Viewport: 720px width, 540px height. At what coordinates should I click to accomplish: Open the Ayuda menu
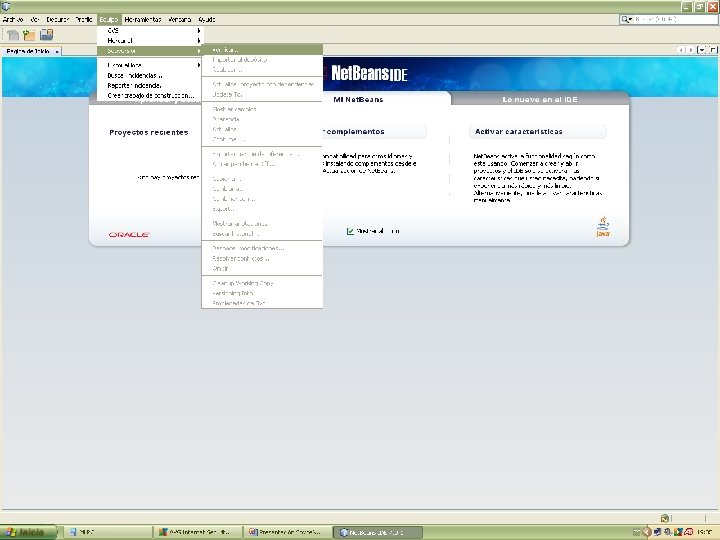(x=207, y=19)
